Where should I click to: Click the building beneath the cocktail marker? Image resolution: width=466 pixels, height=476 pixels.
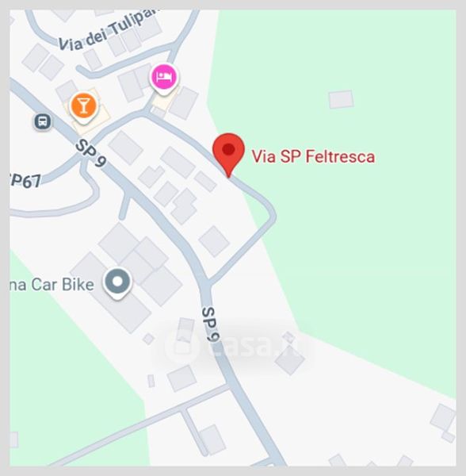88,113
